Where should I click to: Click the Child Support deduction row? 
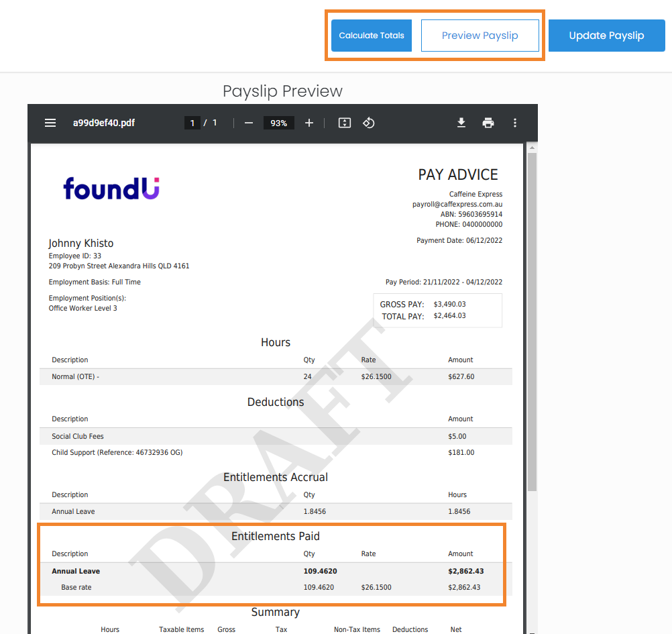point(276,452)
